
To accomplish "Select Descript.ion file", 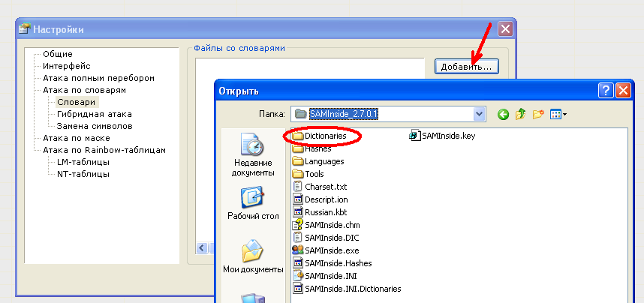I will [320, 199].
